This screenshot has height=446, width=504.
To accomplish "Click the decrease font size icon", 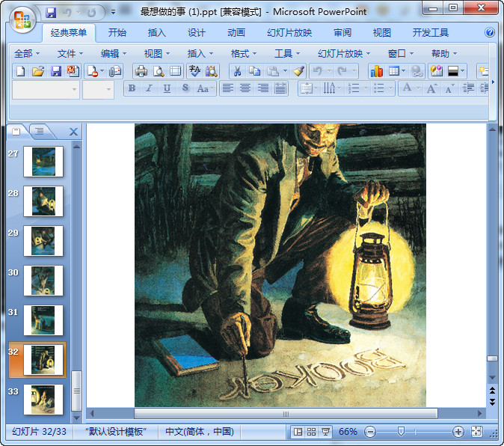I will pos(449,88).
